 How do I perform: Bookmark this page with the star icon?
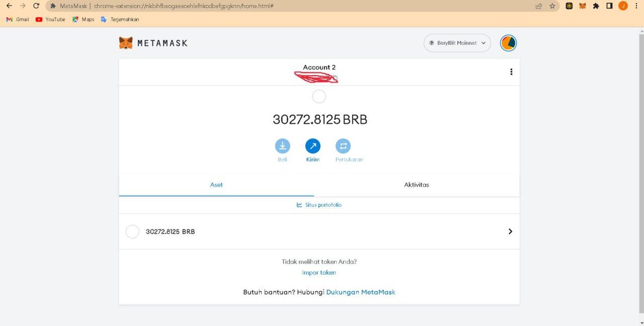(x=552, y=6)
